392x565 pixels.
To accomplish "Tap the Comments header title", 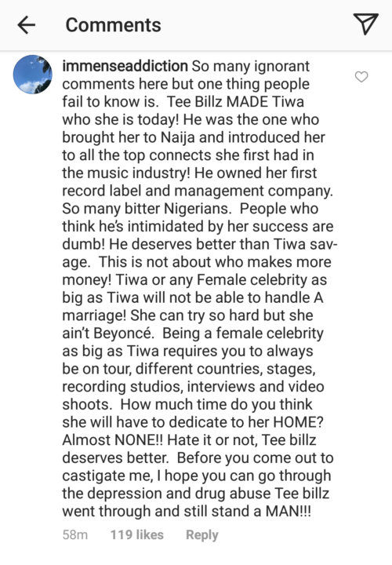I will click(x=114, y=25).
